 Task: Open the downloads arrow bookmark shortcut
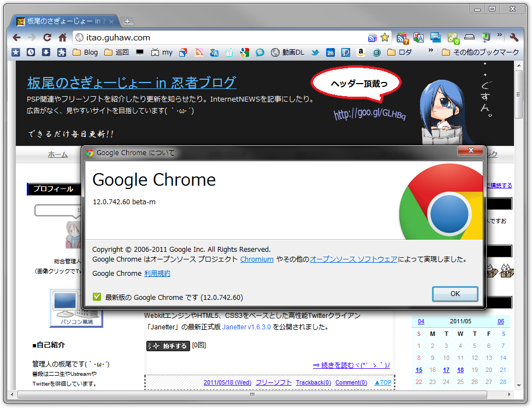pyautogui.click(x=46, y=52)
